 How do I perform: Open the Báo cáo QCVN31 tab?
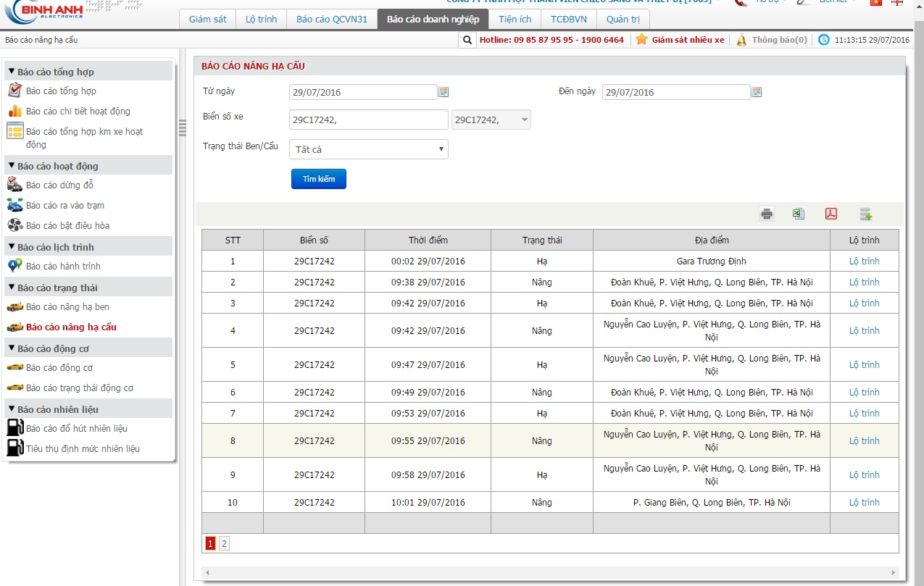coord(332,20)
